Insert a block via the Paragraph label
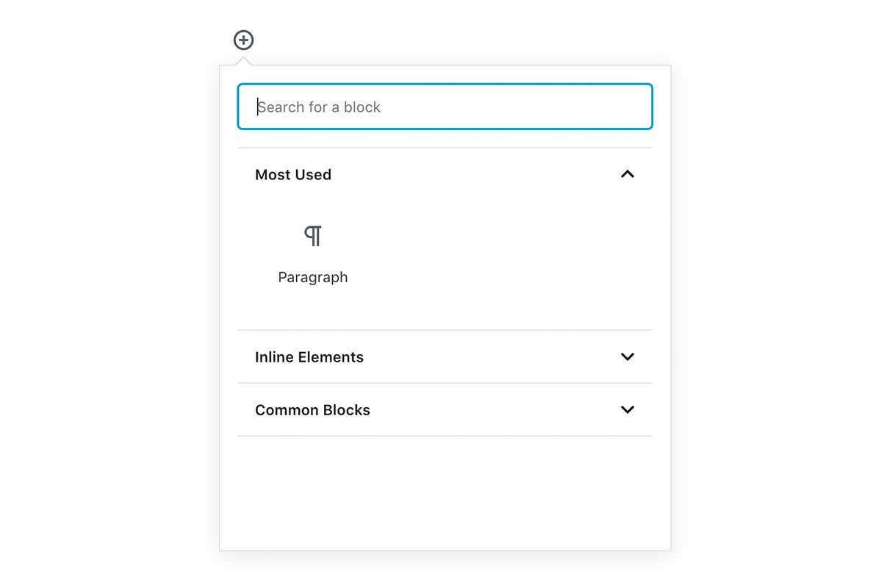The image size is (895, 588). point(313,277)
